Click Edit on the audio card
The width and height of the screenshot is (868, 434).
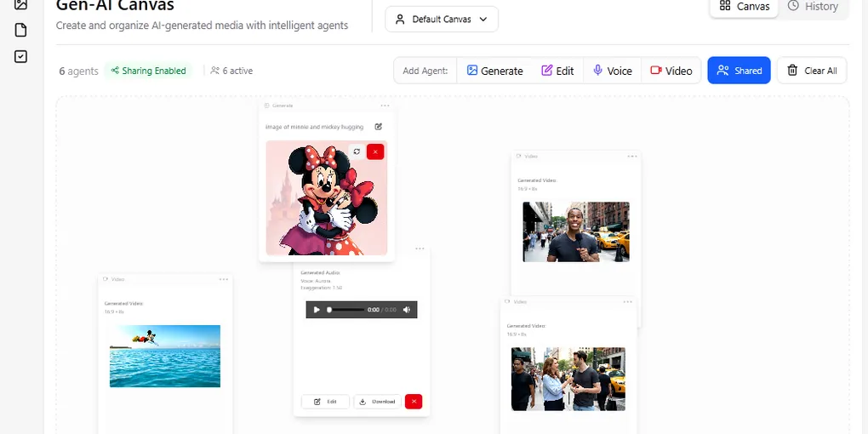[325, 402]
